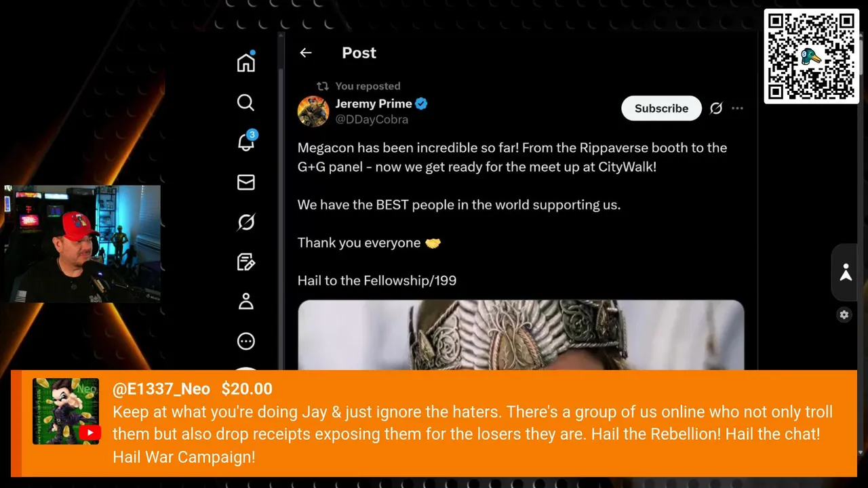
Task: Open Grok icon in left sidebar
Action: pyautogui.click(x=246, y=222)
